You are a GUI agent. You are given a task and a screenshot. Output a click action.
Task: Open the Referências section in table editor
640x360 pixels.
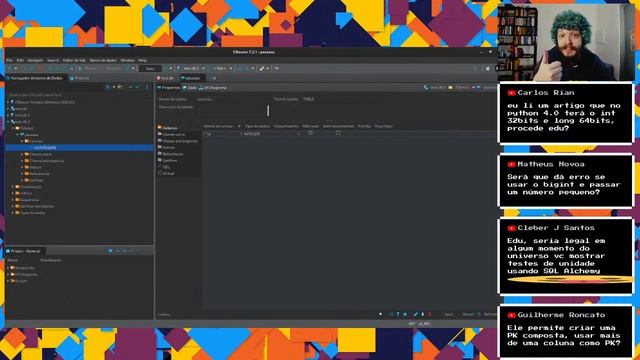point(171,154)
